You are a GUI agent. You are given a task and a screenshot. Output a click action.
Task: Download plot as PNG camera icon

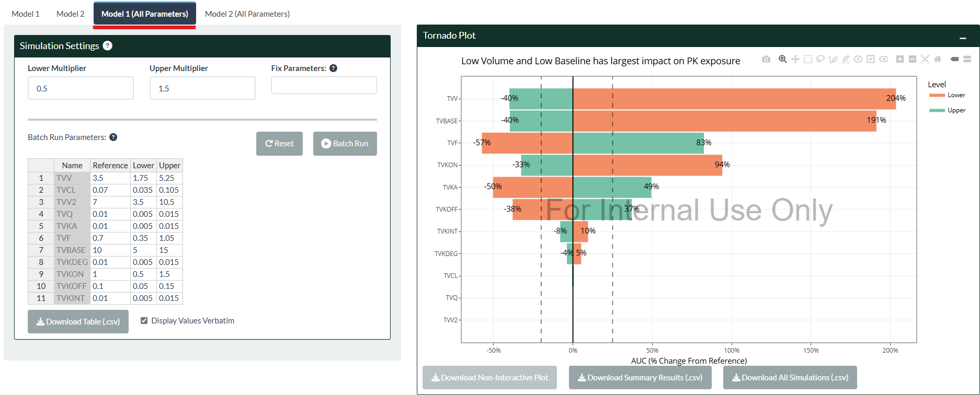point(766,60)
